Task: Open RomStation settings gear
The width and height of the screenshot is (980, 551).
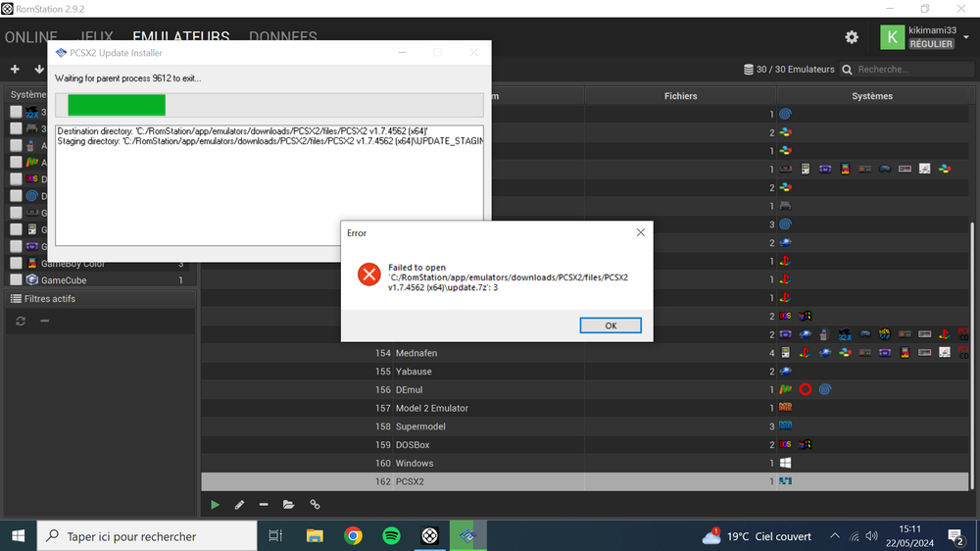Action: pyautogui.click(x=852, y=37)
